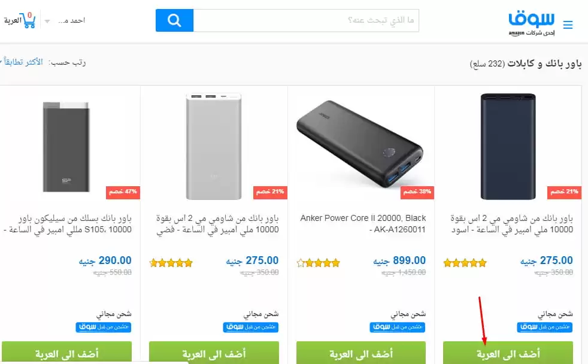588x364 pixels.
Task: Click the blue search magnifier icon
Action: (x=174, y=20)
